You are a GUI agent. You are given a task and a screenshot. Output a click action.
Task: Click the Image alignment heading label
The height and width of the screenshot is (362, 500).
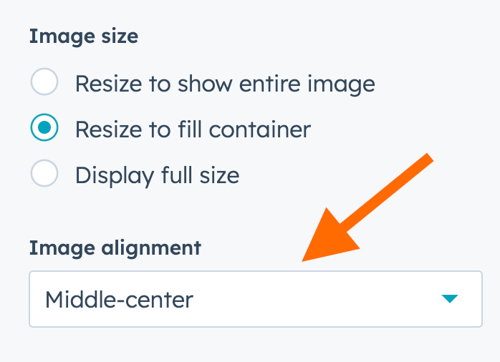(115, 249)
